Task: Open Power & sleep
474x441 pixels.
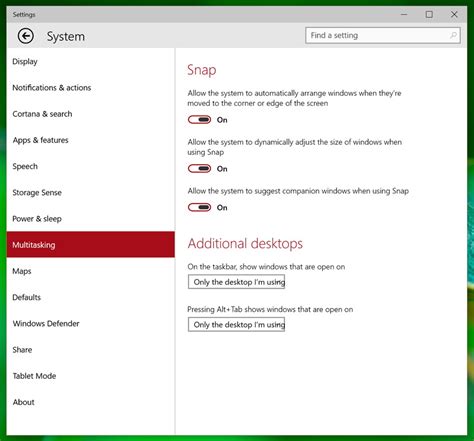Action: coord(90,219)
